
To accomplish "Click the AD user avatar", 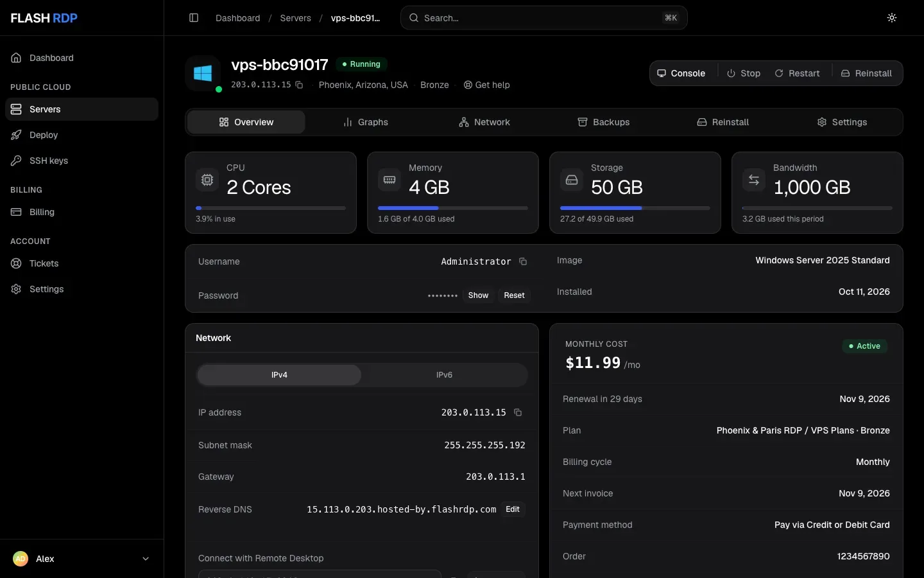I will coord(21,559).
